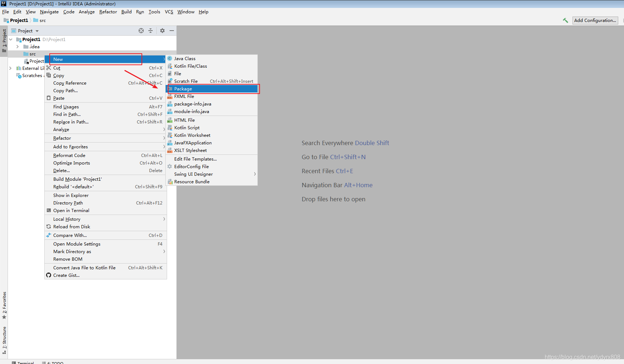Open the VCS menu
624x364 pixels.
click(169, 12)
